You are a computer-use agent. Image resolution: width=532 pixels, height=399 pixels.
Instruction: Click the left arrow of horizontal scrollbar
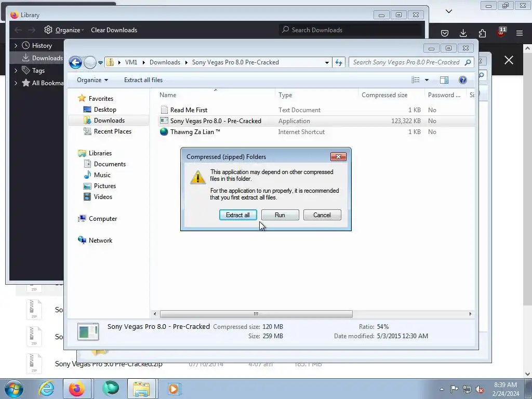coord(155,314)
